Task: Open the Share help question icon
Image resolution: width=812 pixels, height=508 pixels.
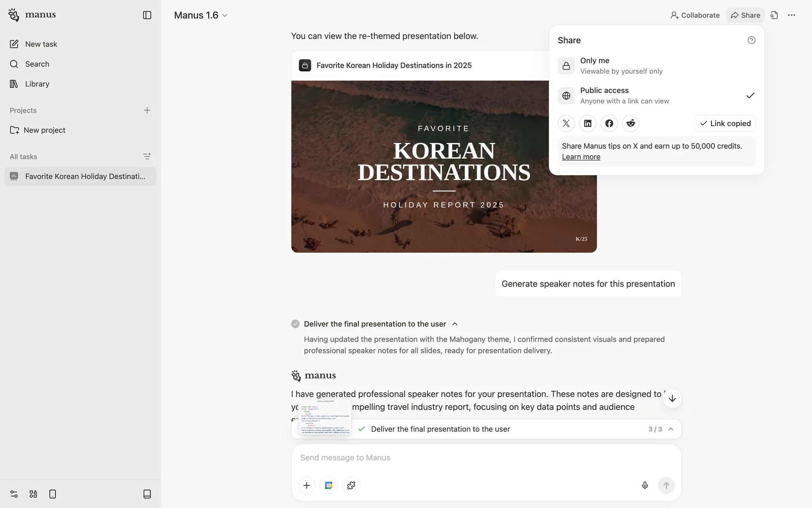Action: point(751,40)
